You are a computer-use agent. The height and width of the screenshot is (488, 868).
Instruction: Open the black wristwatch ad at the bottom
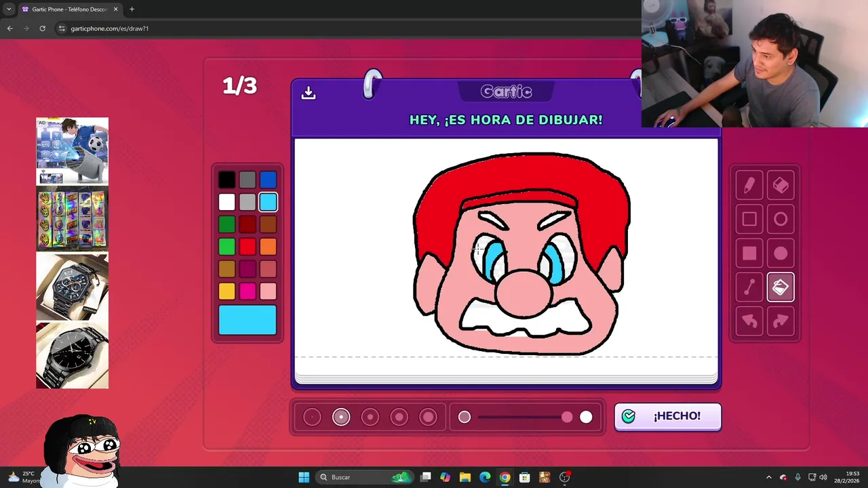tap(72, 355)
